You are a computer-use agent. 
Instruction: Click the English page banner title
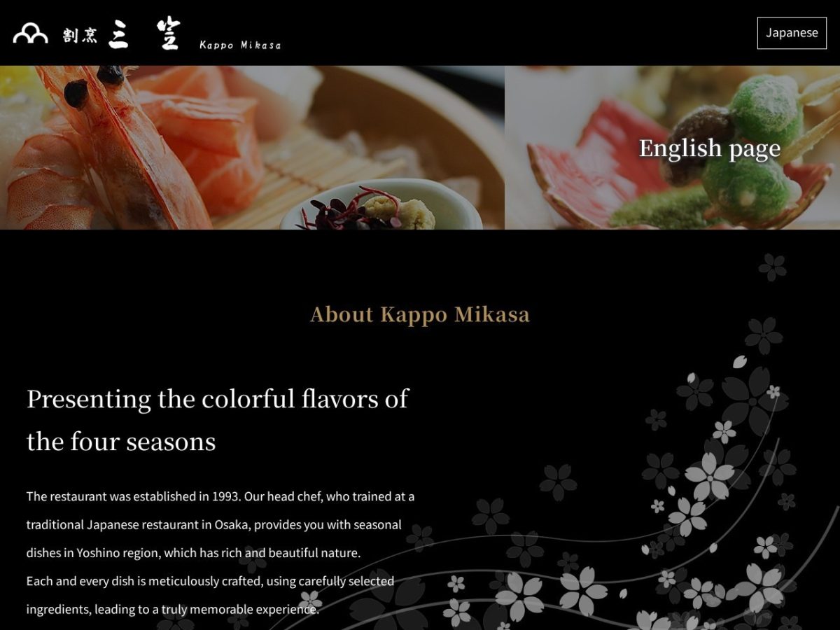click(x=710, y=148)
